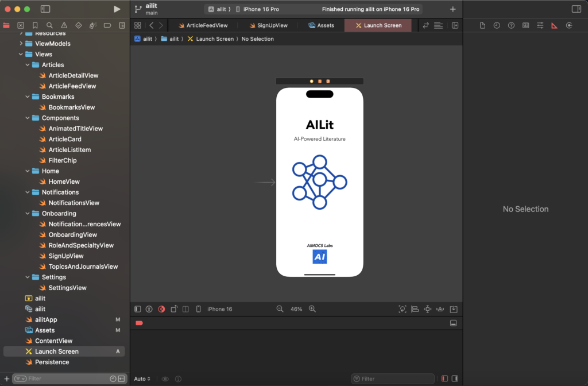Expand the ViewModels folder
This screenshot has width=588, height=386.
21,44
